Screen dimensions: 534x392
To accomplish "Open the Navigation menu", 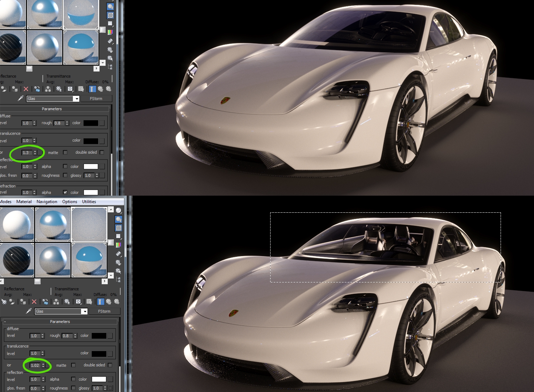I will (x=47, y=202).
